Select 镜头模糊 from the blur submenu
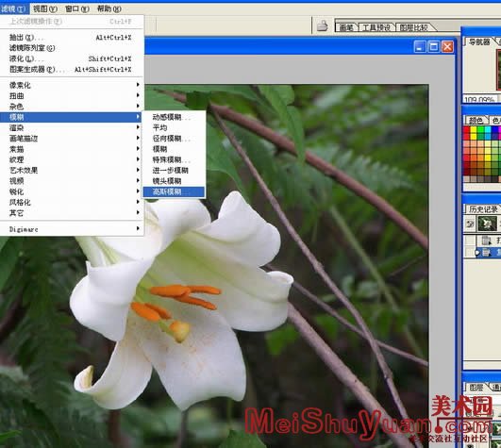Image resolution: width=501 pixels, height=448 pixels. tap(174, 181)
